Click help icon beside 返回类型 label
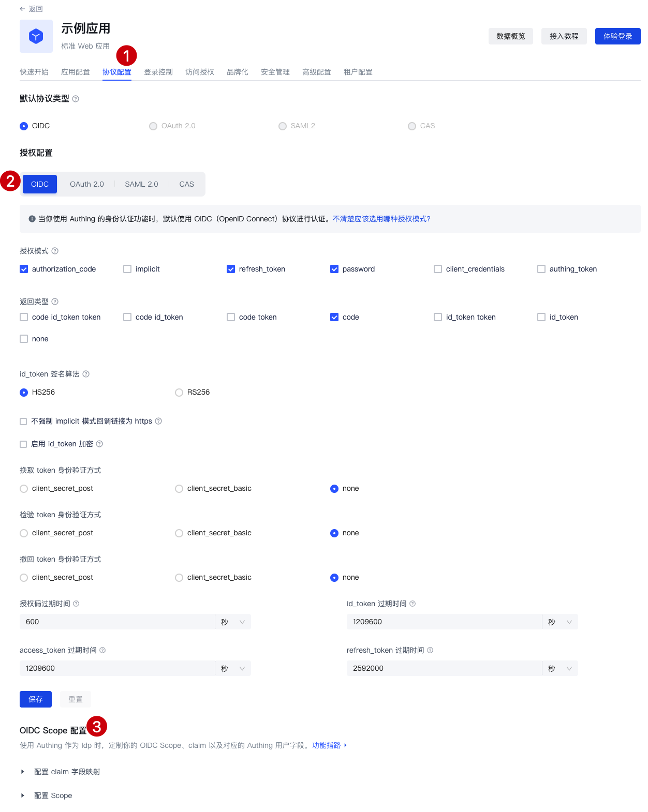The image size is (648, 812). click(55, 302)
